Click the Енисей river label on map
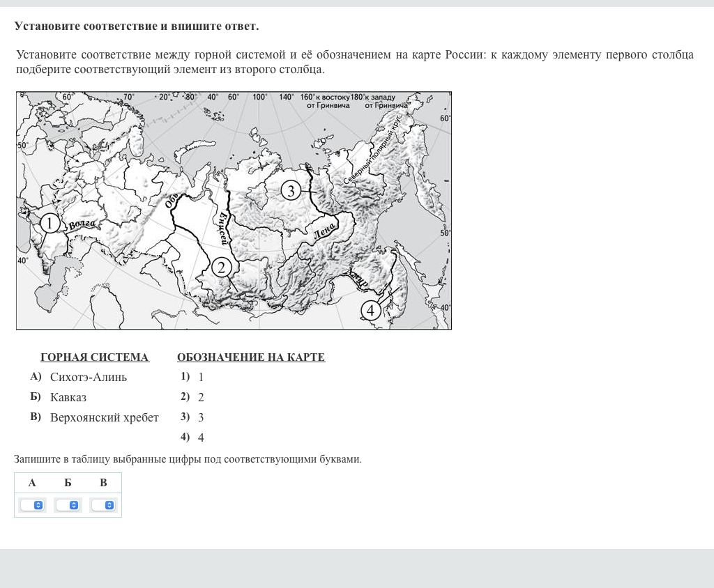This screenshot has height=588, width=714. (222, 228)
